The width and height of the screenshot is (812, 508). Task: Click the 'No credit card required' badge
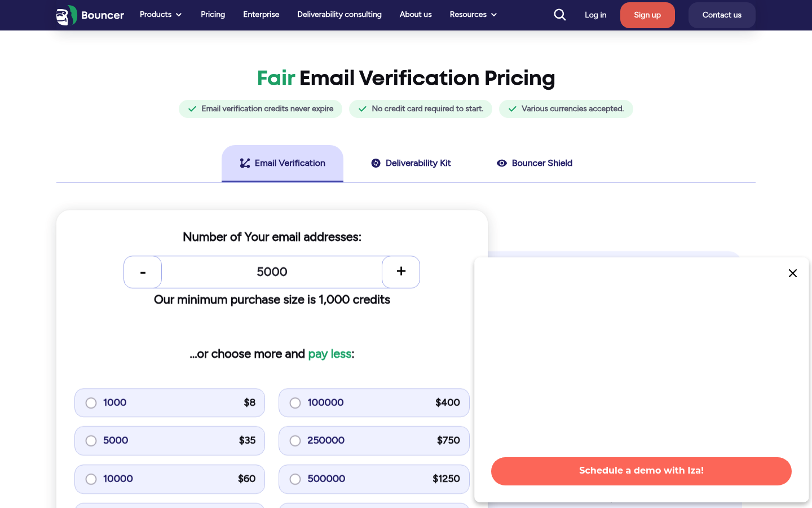(421, 109)
